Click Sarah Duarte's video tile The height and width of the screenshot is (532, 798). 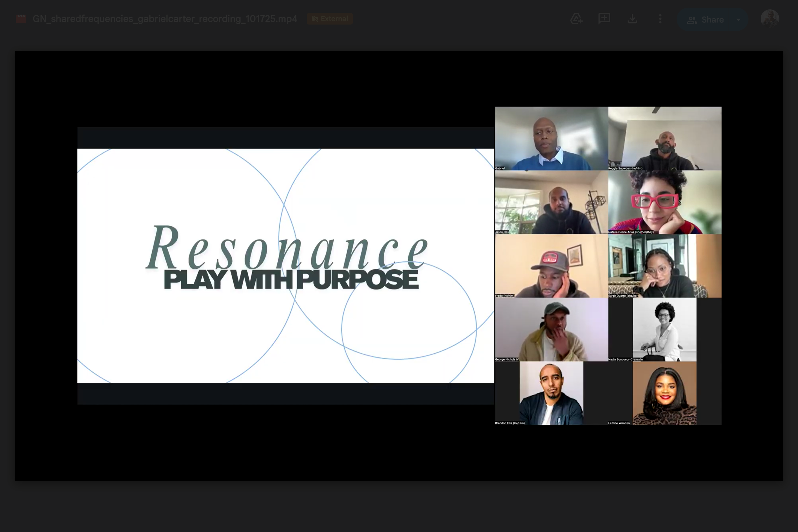[x=665, y=266]
